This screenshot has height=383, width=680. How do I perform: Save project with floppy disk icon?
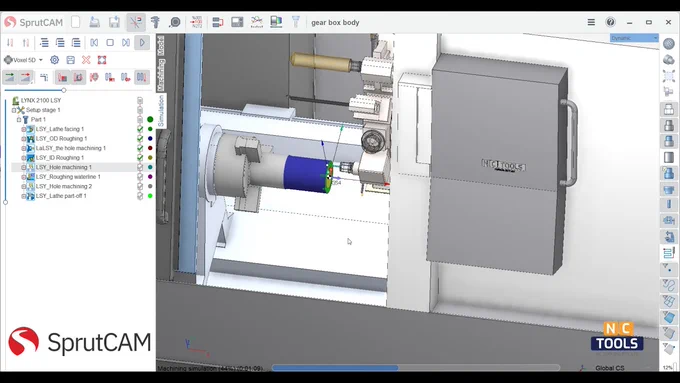114,22
